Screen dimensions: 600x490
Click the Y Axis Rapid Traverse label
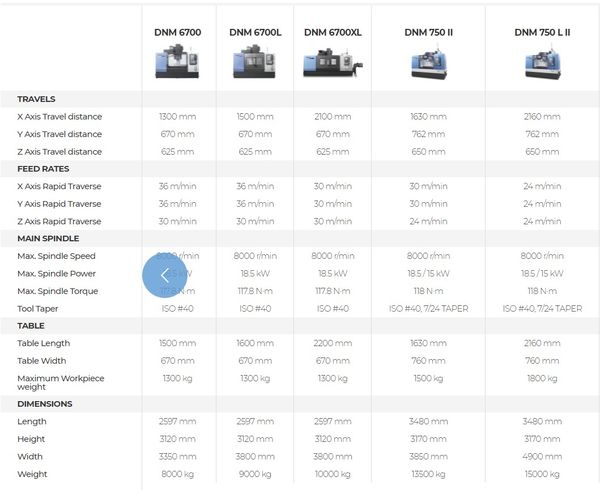click(59, 204)
